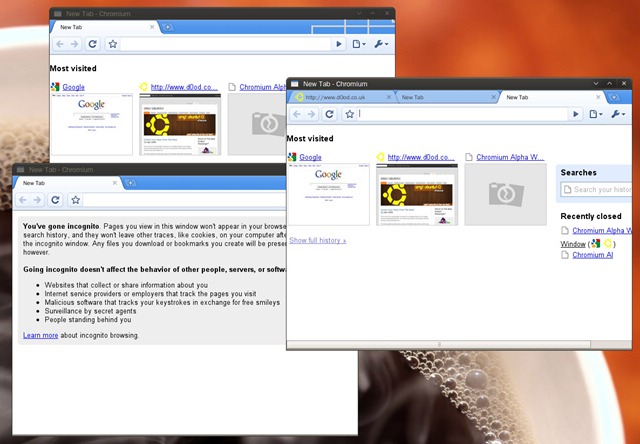Open wrench menu in top-left Chromium window
This screenshot has width=640, height=444.
click(x=381, y=44)
